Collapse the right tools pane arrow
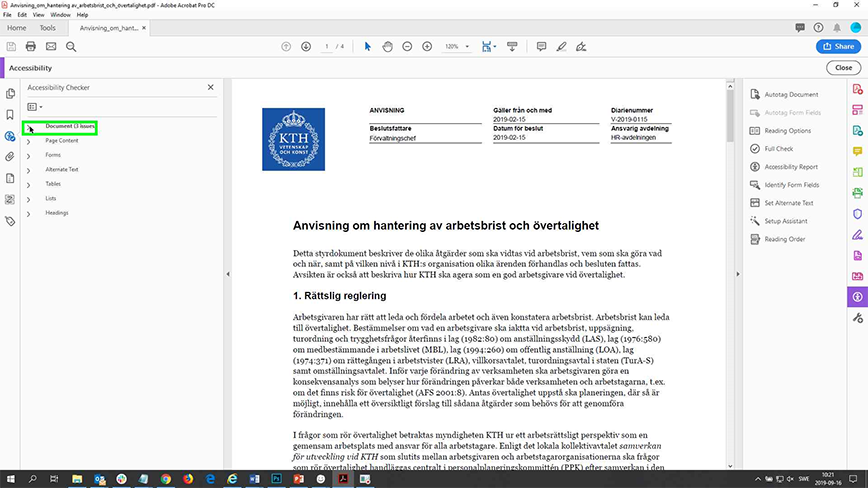This screenshot has height=488, width=868. click(737, 274)
